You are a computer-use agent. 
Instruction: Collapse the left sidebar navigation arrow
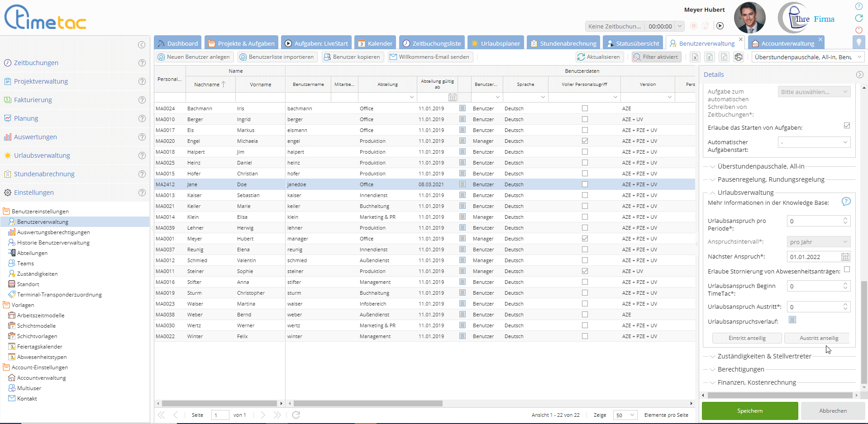tap(142, 45)
